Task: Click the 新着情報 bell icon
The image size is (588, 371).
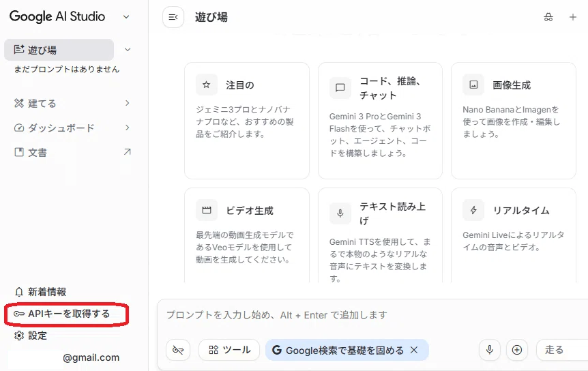Action: [x=18, y=292]
